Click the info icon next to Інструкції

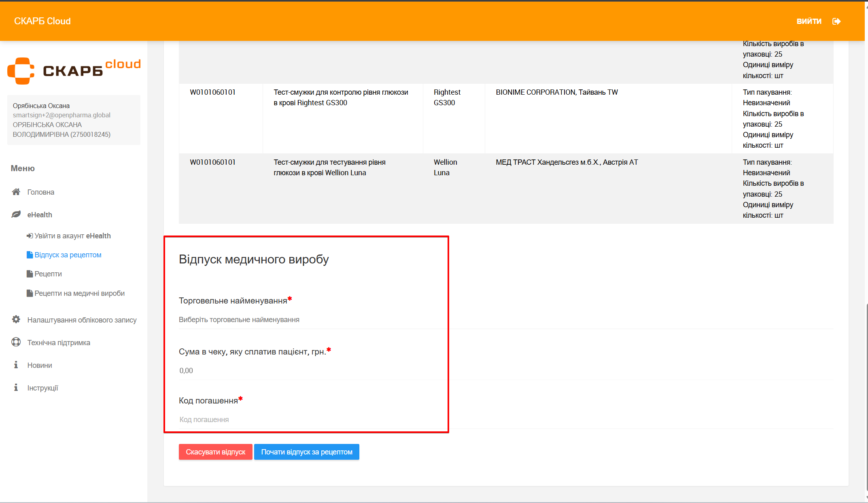click(x=16, y=388)
